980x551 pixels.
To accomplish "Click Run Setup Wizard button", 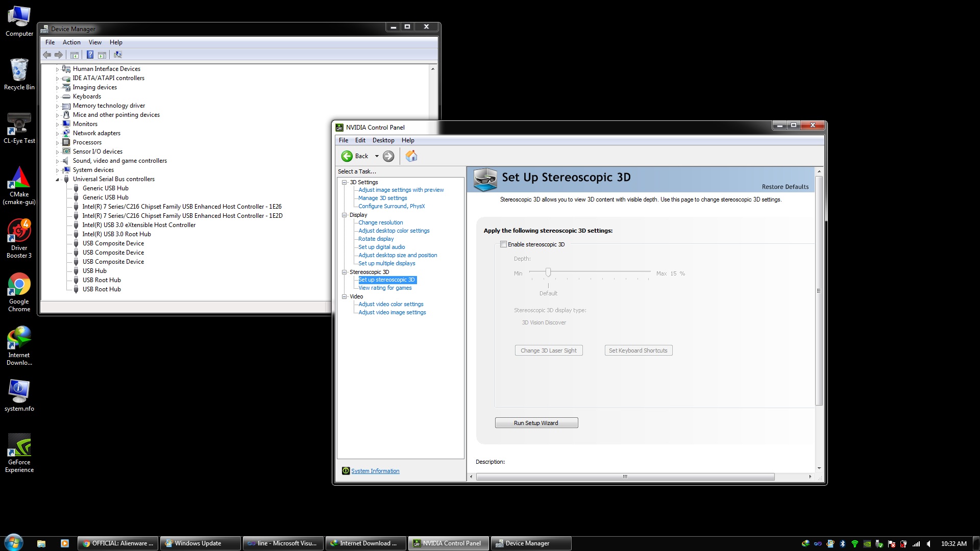I will point(536,423).
